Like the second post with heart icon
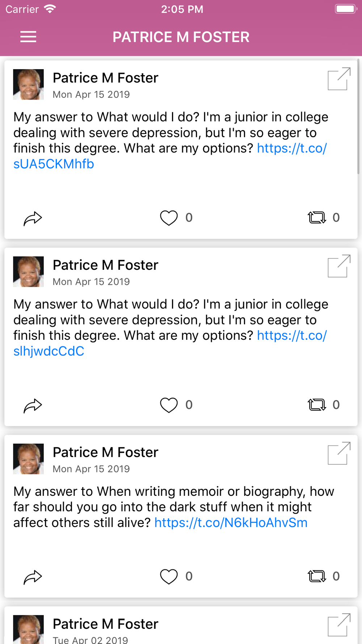362x644 pixels. pos(169,405)
